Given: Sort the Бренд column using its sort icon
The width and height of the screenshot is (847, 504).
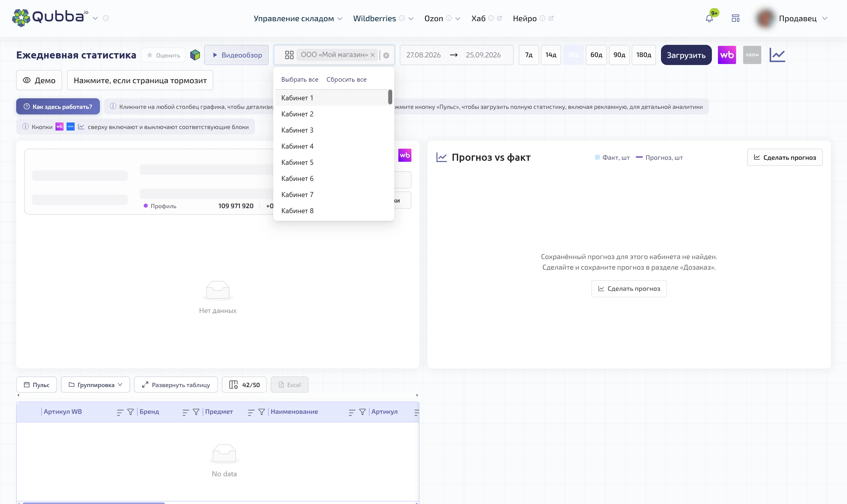Looking at the screenshot, I should point(186,412).
